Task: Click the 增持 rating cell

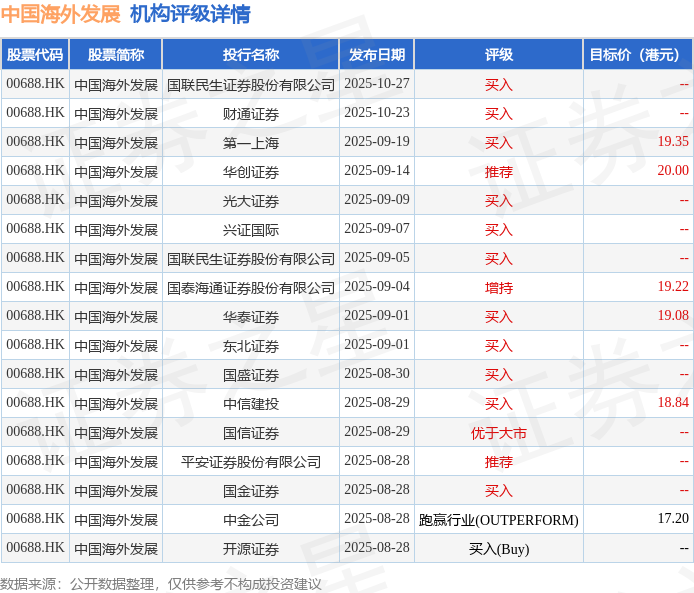Action: [499, 288]
